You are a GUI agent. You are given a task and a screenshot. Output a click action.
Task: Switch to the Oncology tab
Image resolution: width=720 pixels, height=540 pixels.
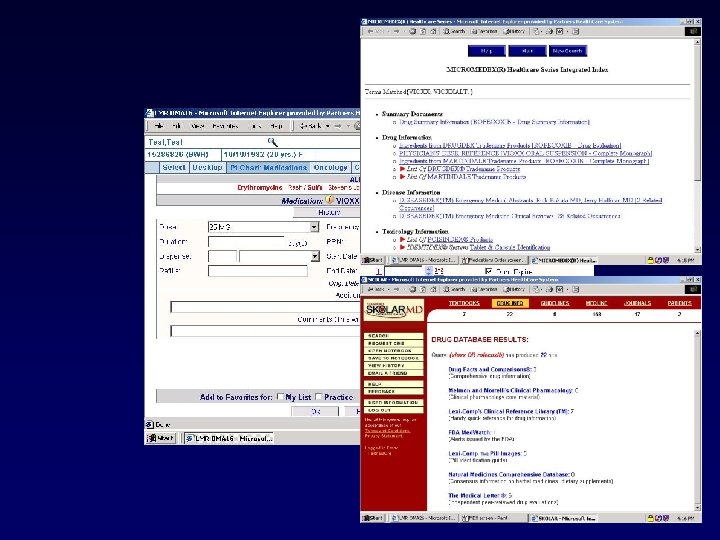(331, 168)
